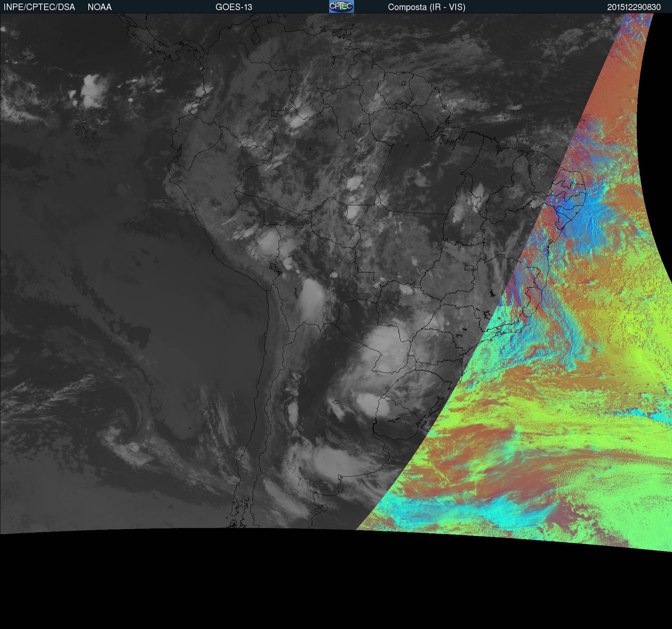Click the Lake Titicaca outline
Image resolution: width=672 pixels, height=629 pixels.
point(275,268)
